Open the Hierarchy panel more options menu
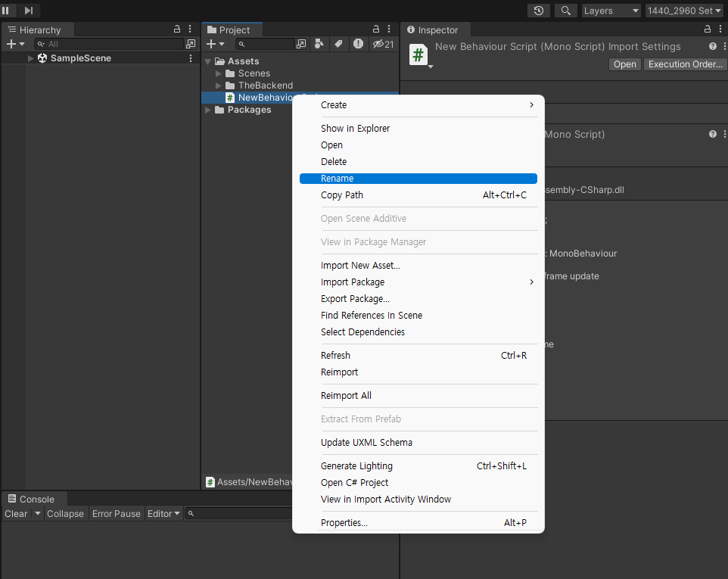The height and width of the screenshot is (579, 728). pos(190,30)
